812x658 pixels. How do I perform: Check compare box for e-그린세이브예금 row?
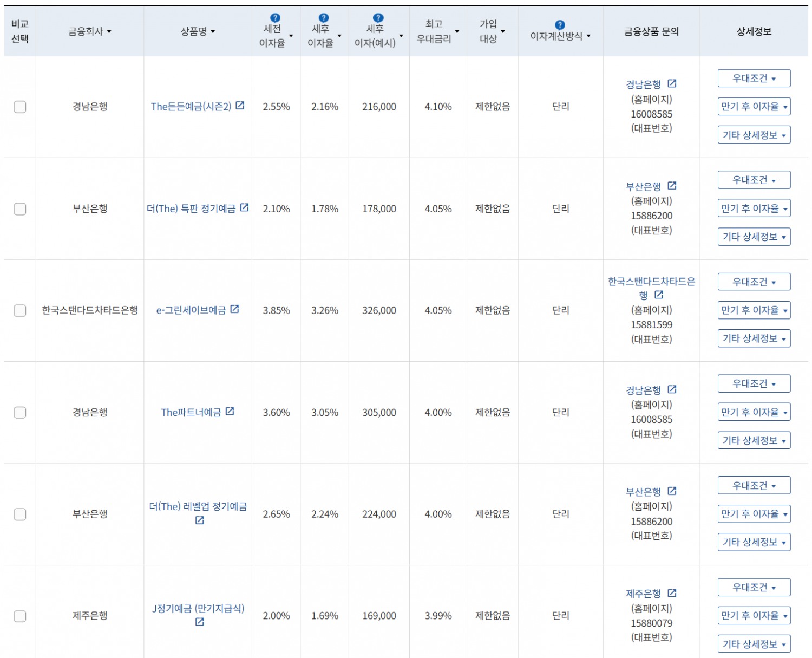(20, 310)
